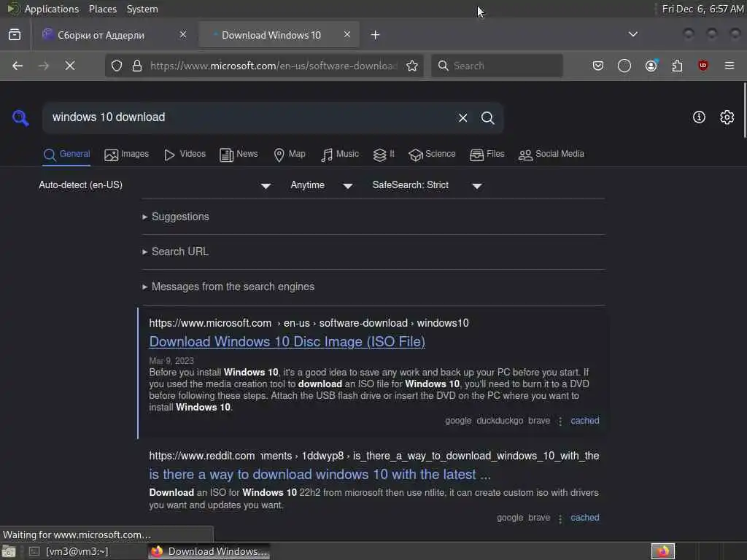Open the SafeSearch: Strict dropdown
The height and width of the screenshot is (560, 747).
point(427,185)
